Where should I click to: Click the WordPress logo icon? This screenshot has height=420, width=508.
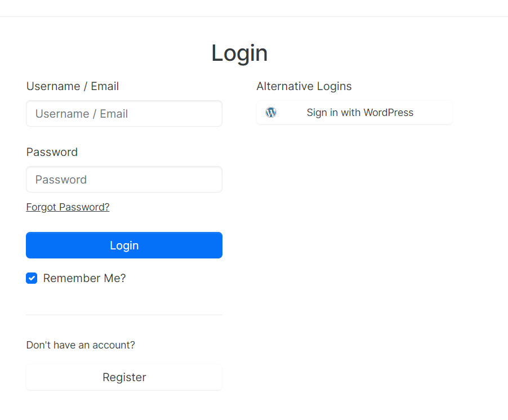[271, 113]
